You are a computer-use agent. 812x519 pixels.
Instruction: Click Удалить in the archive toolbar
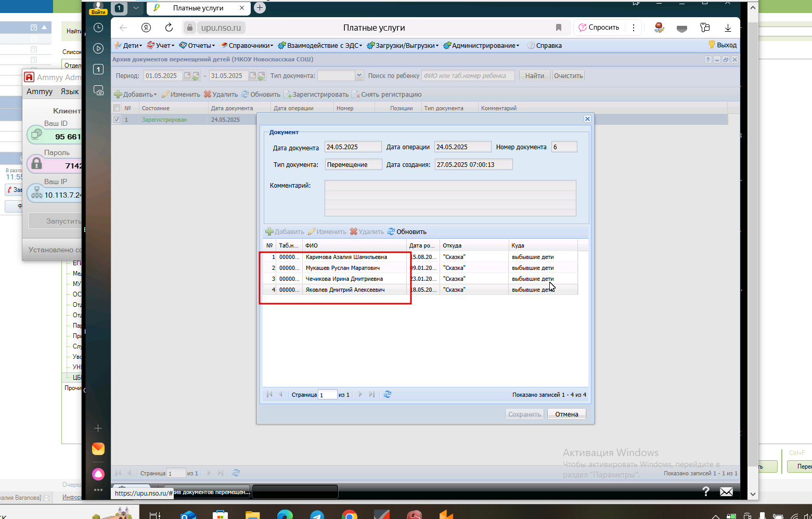221,94
